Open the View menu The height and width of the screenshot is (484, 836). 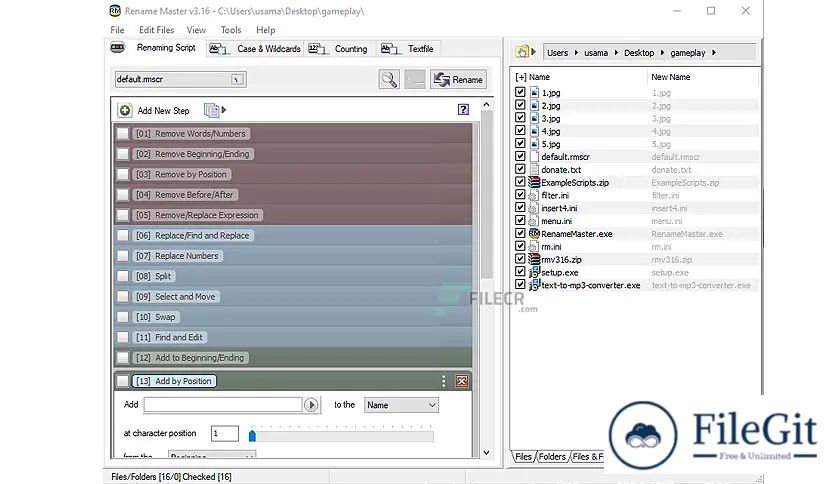[196, 30]
